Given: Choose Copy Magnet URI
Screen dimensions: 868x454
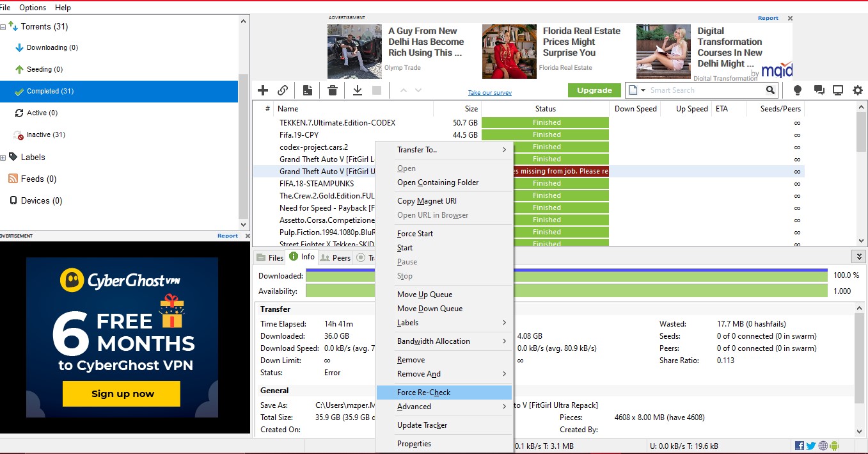Looking at the screenshot, I should pos(445,201).
